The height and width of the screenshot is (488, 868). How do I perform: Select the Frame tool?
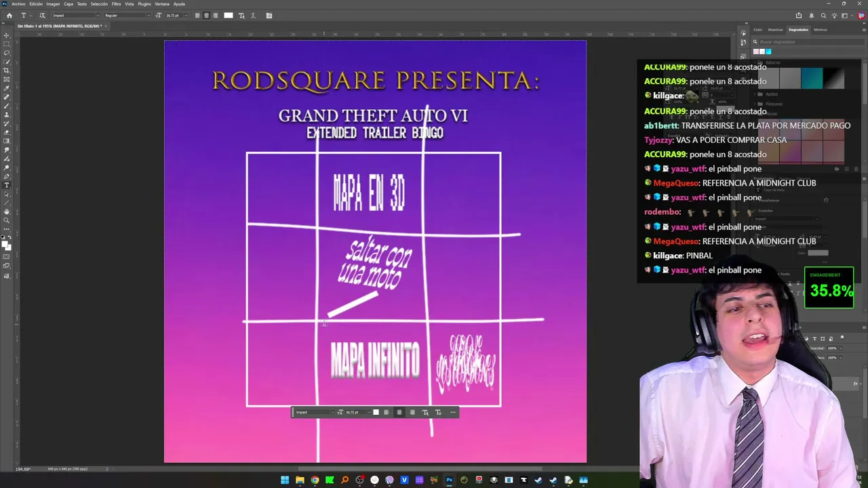pos(7,79)
